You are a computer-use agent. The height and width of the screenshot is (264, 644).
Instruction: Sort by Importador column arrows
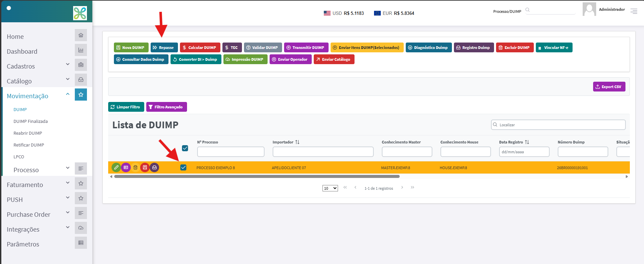(x=297, y=142)
